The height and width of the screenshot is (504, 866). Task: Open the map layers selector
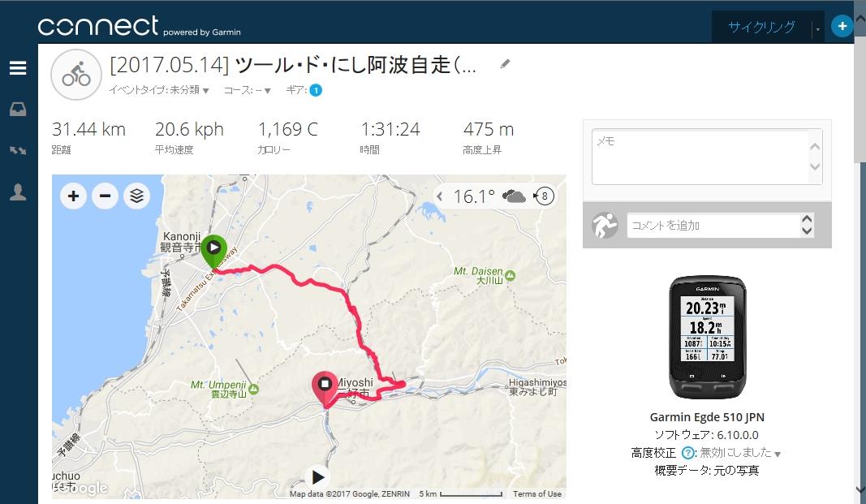tap(137, 196)
